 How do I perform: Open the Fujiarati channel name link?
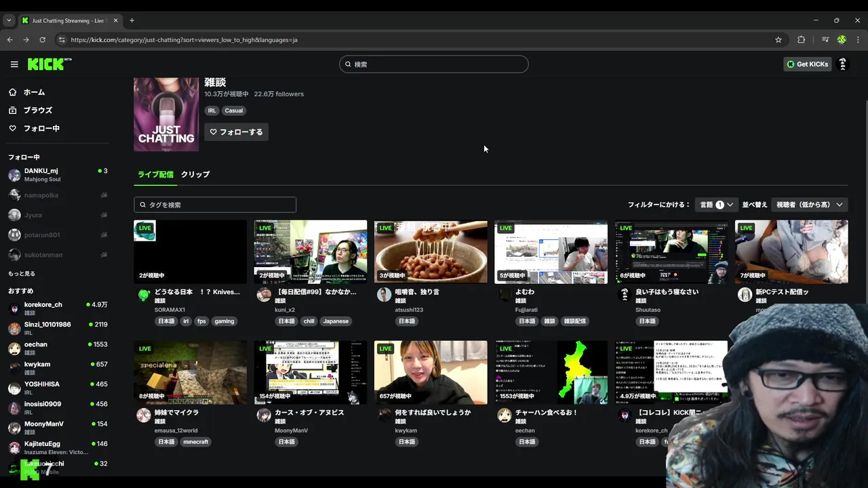coord(527,310)
